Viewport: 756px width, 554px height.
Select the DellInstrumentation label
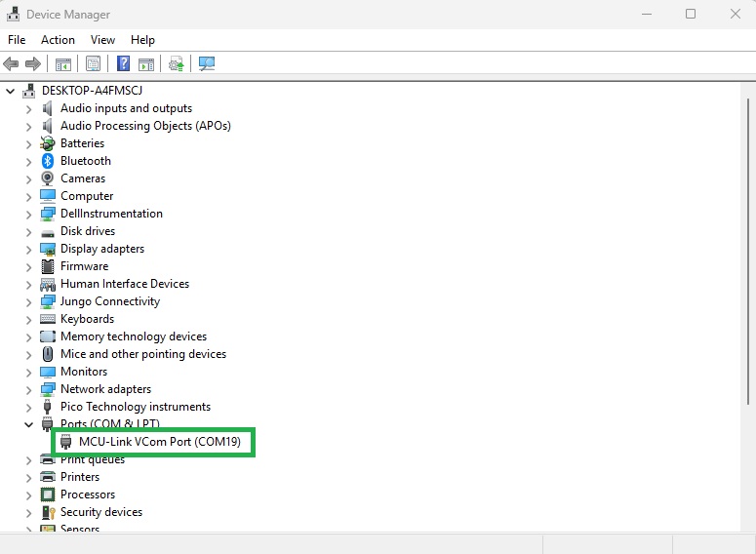pyautogui.click(x=111, y=213)
